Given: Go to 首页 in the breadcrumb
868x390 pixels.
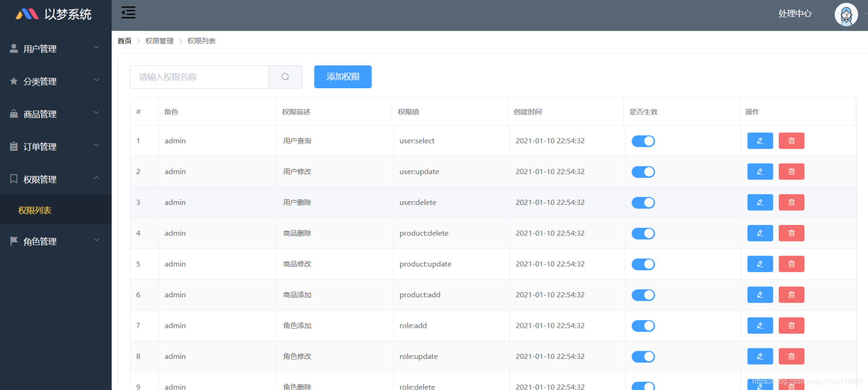Looking at the screenshot, I should [x=124, y=41].
